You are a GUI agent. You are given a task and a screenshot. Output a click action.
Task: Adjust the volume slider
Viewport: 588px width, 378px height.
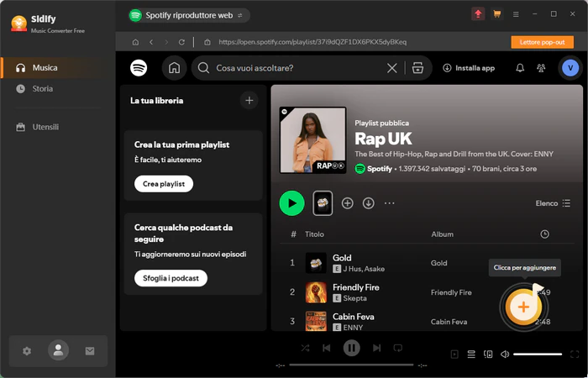tap(538, 354)
